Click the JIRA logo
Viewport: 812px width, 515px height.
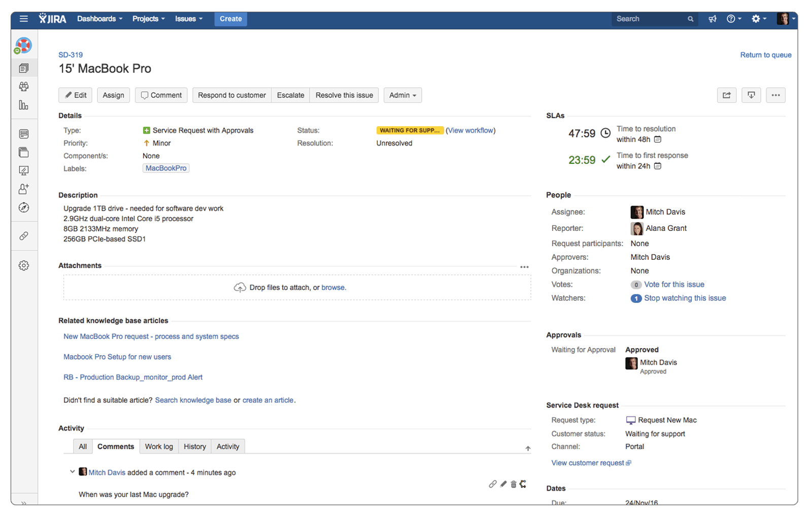53,19
